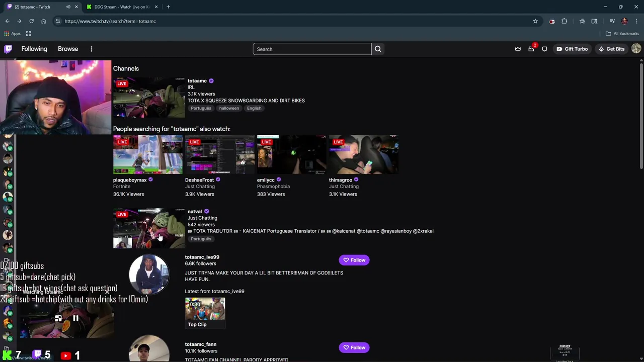The height and width of the screenshot is (362, 644).
Task: Click the address bar URL
Action: coord(110,21)
